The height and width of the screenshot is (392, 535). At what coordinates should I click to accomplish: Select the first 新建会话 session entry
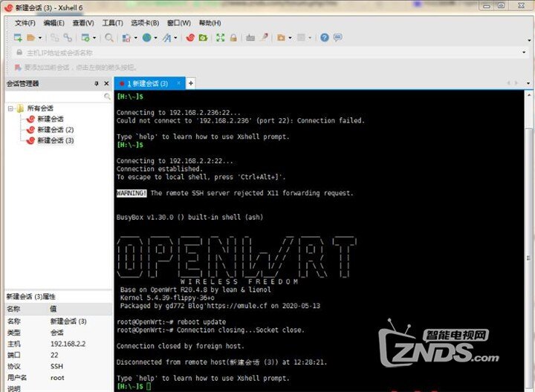[x=51, y=119]
